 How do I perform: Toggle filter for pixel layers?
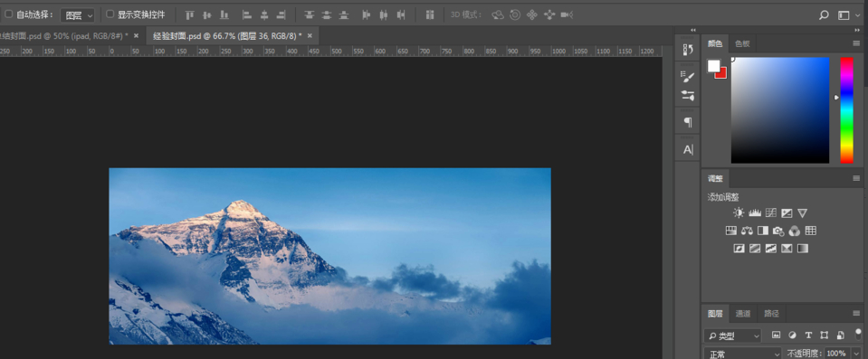776,335
